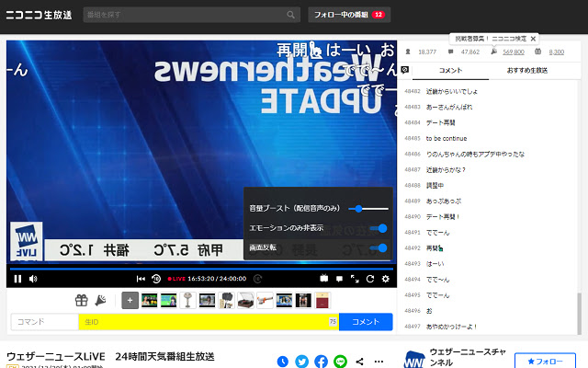Toggle the エモーションのみ非表示 switch
This screenshot has width=588, height=368.
377,228
